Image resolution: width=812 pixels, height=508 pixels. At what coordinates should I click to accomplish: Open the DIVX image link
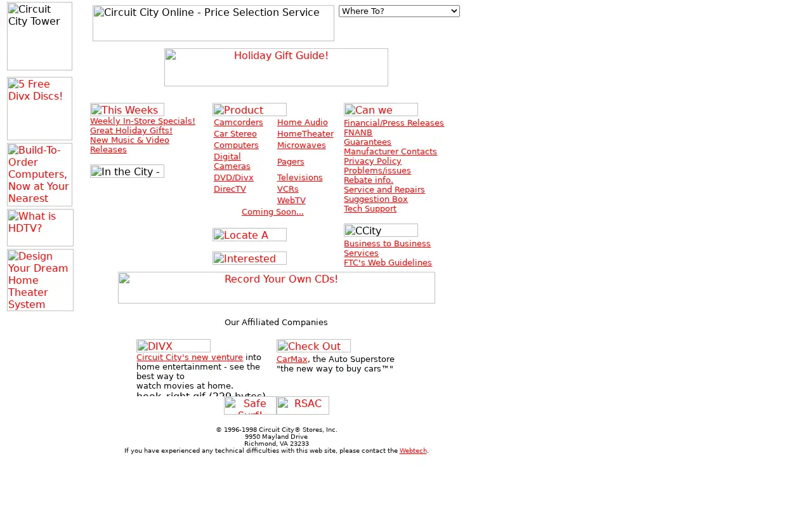tap(173, 346)
